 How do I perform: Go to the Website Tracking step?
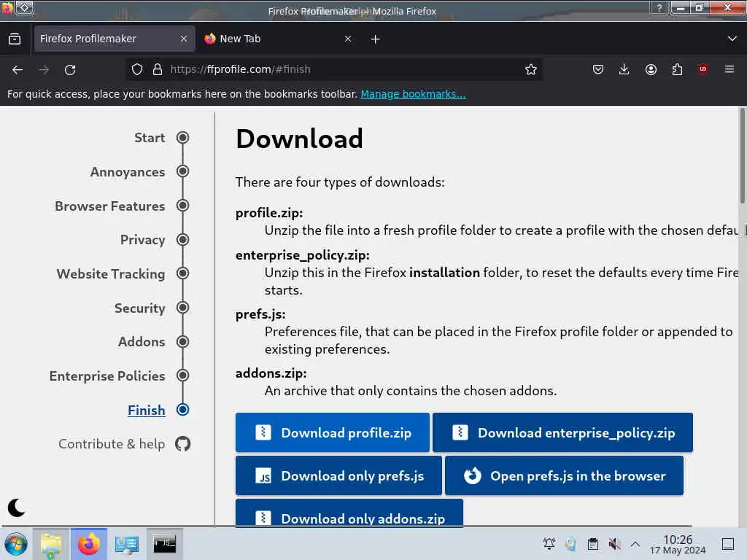click(111, 274)
